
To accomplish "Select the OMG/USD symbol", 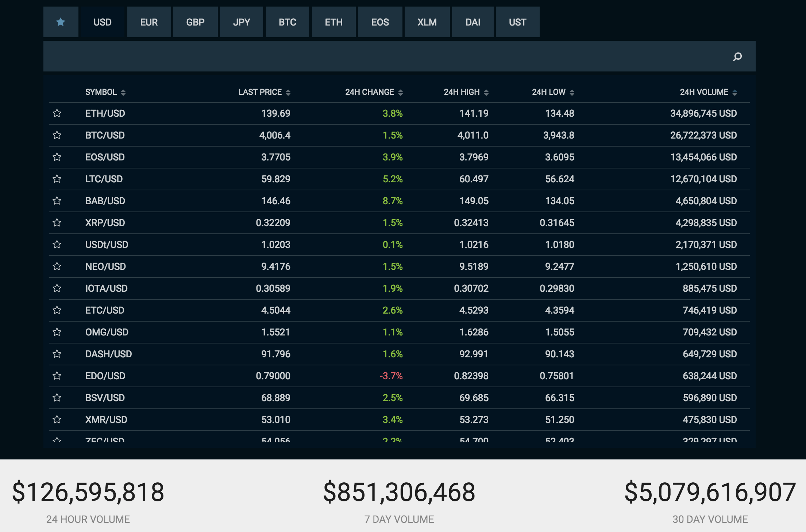I will pyautogui.click(x=107, y=332).
